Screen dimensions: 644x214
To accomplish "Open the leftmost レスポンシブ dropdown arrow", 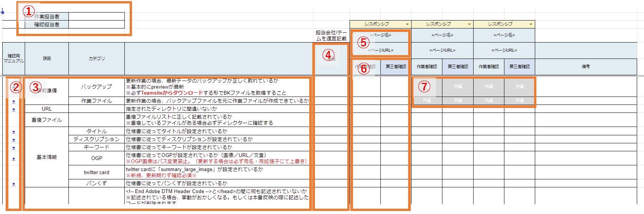I will tap(407, 24).
